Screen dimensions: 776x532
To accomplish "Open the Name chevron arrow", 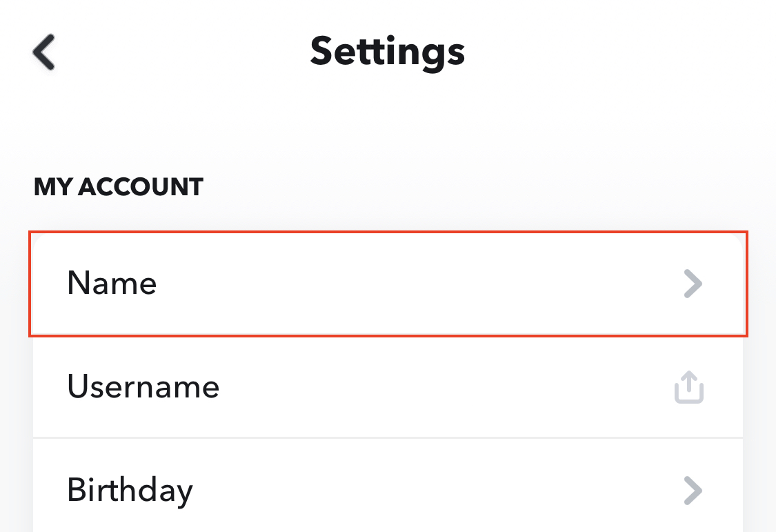I will tap(693, 284).
